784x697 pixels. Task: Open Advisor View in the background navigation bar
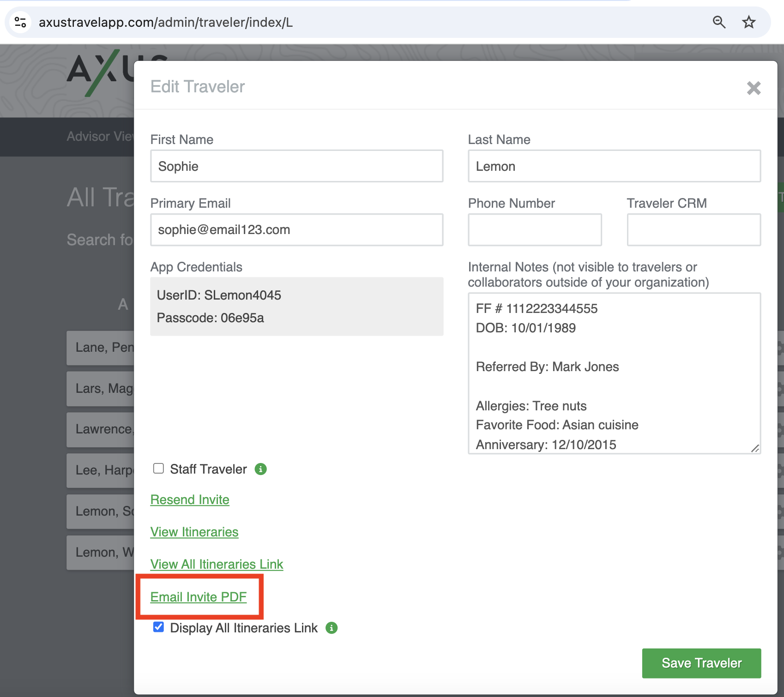(x=100, y=136)
